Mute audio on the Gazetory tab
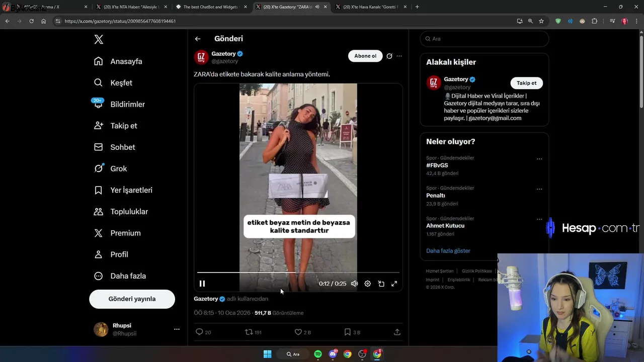The image size is (644, 362). coord(317,7)
